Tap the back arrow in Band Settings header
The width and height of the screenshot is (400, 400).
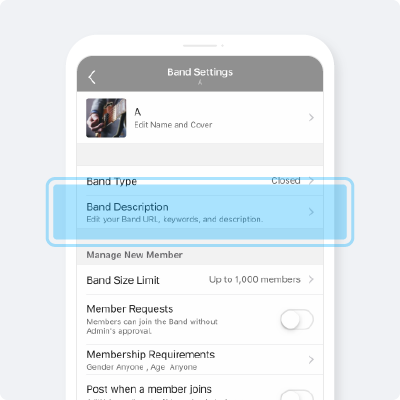(92, 77)
